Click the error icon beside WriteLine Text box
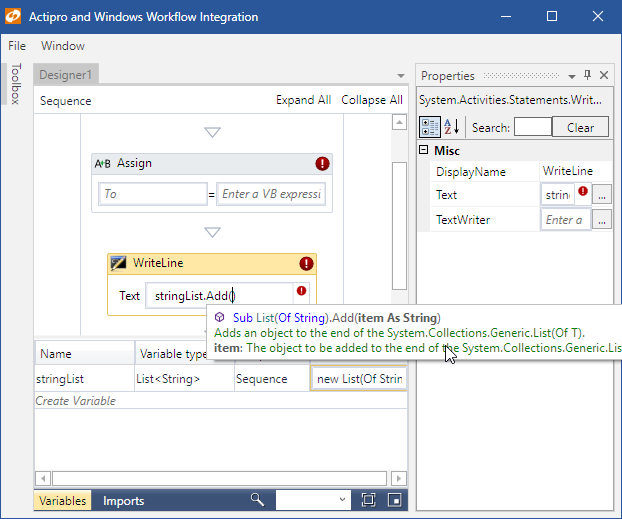The image size is (622, 519). pyautogui.click(x=301, y=291)
